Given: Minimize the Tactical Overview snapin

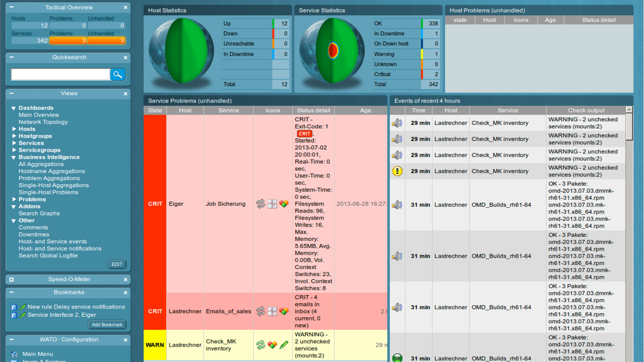Looking at the screenshot, I should pyautogui.click(x=12, y=7).
